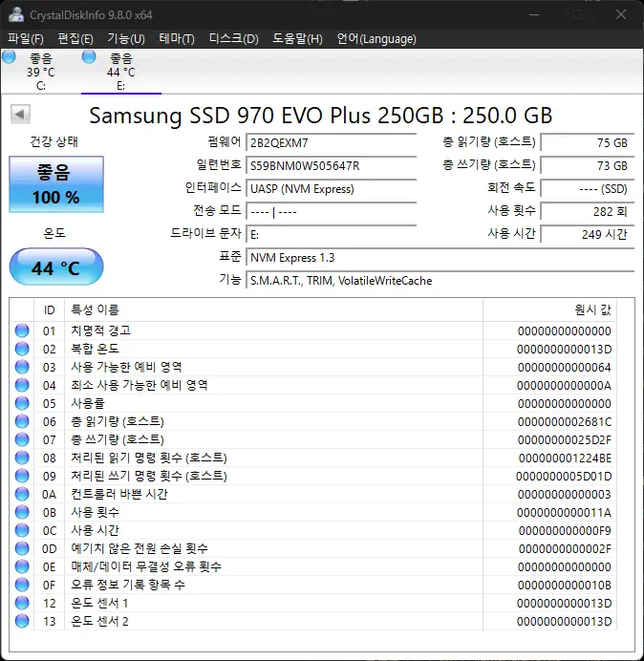Click the status circle for attribute 0E
The image size is (644, 661).
(x=22, y=566)
